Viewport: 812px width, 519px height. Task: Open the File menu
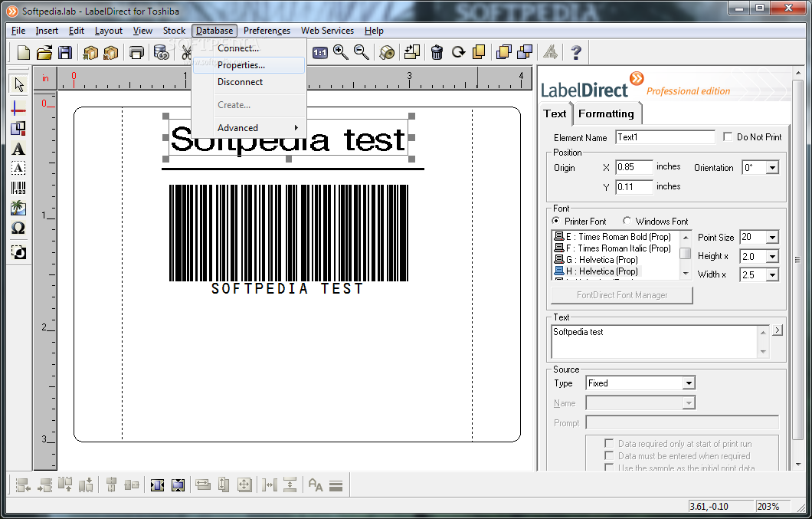click(18, 31)
